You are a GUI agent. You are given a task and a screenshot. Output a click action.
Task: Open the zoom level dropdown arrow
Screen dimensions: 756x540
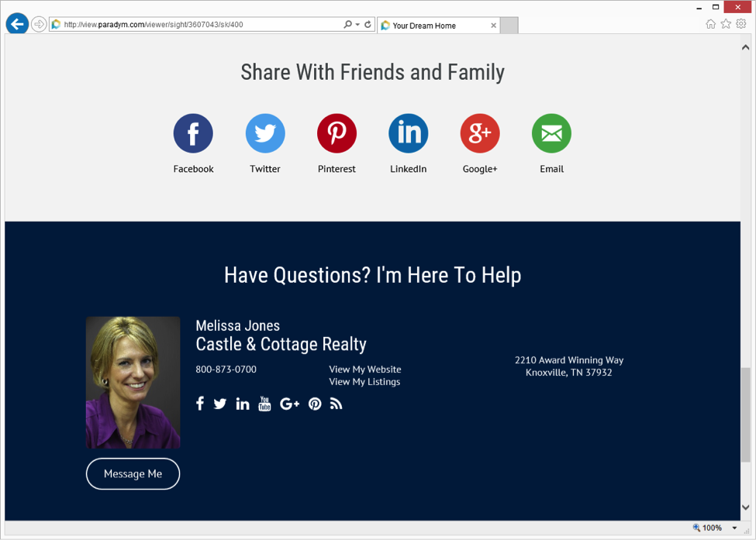(734, 528)
